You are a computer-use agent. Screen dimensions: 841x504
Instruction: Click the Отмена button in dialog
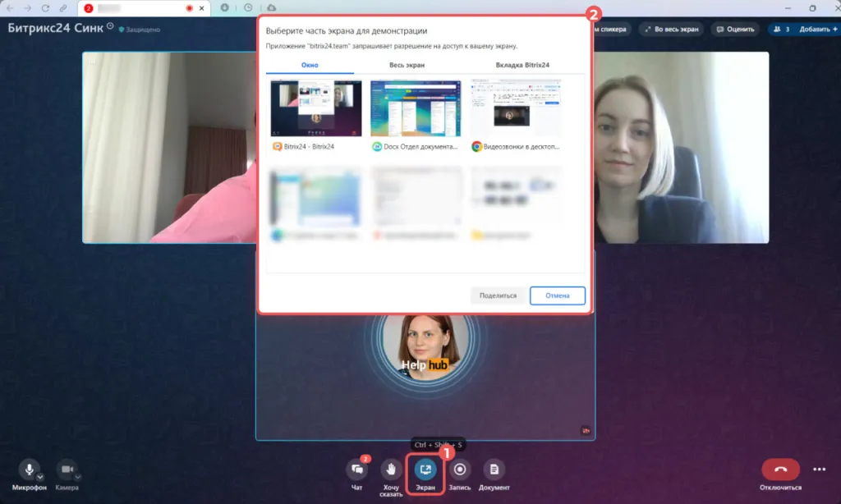(x=557, y=296)
